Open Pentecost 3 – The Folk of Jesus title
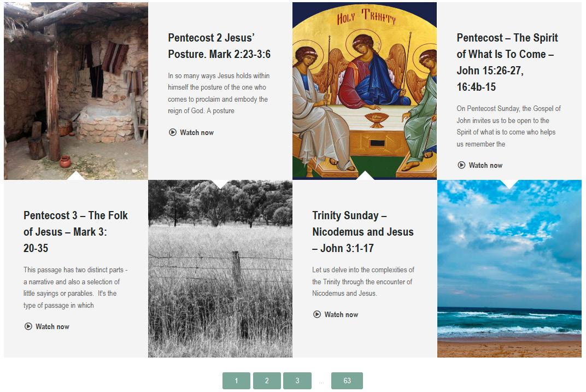The image size is (586, 392). click(75, 232)
